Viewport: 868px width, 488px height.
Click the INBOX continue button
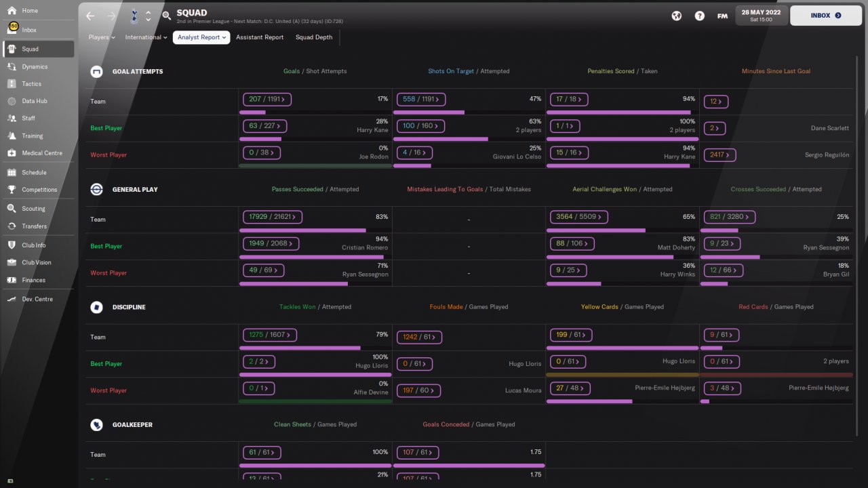[826, 15]
